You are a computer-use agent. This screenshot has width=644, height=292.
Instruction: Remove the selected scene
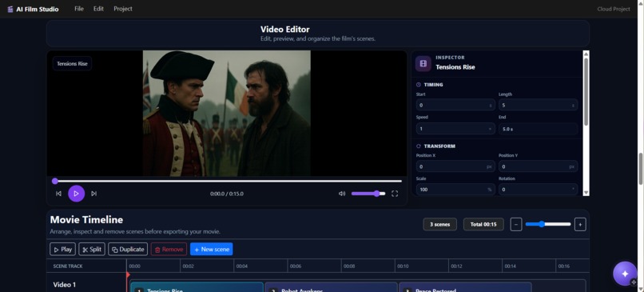169,250
